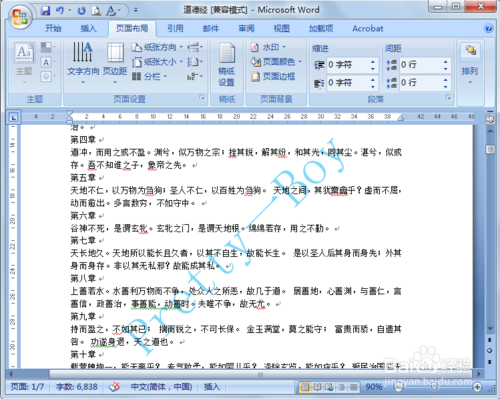Open the 审阅 review tab

(246, 29)
